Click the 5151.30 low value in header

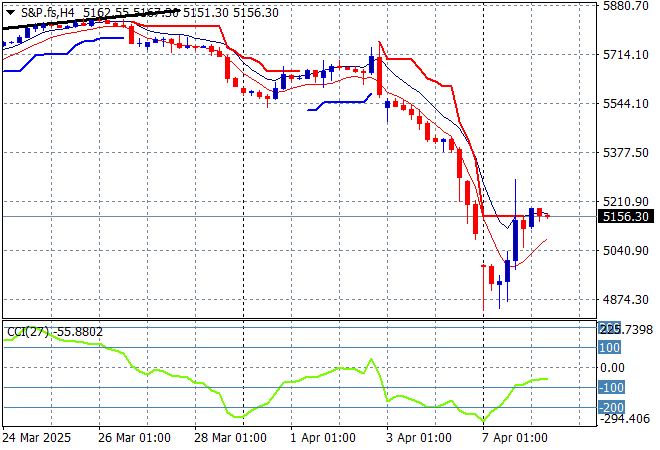click(206, 13)
